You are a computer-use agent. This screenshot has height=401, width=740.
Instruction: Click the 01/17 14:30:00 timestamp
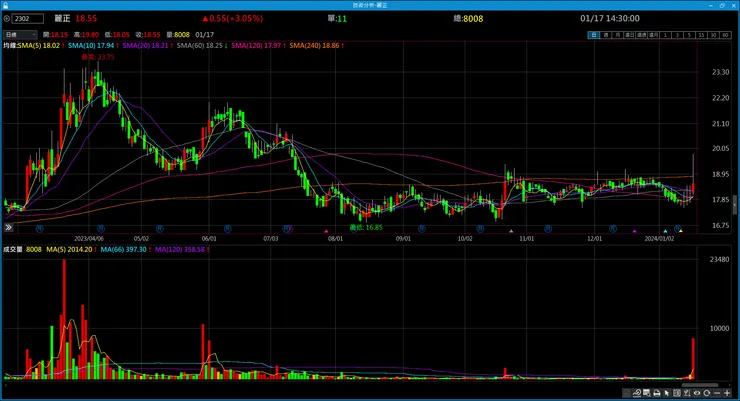point(610,18)
